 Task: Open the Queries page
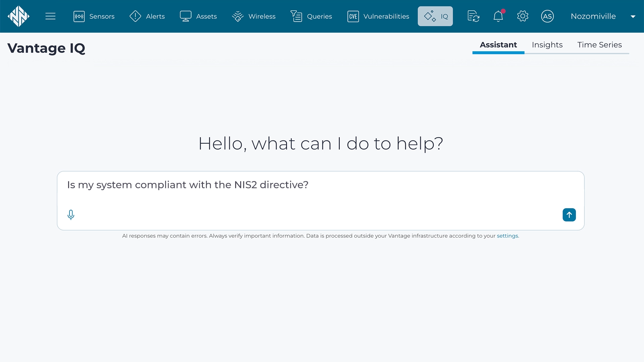click(311, 16)
